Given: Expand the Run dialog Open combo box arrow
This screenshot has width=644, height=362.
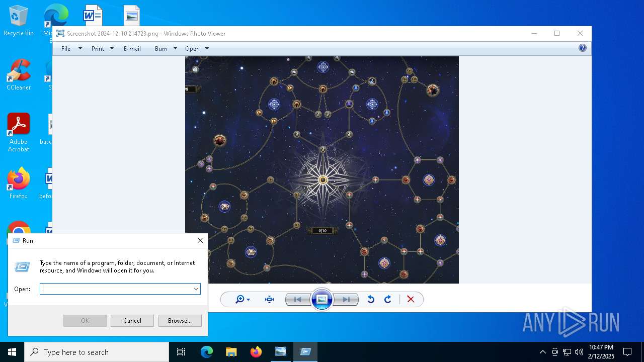Looking at the screenshot, I should point(196,289).
